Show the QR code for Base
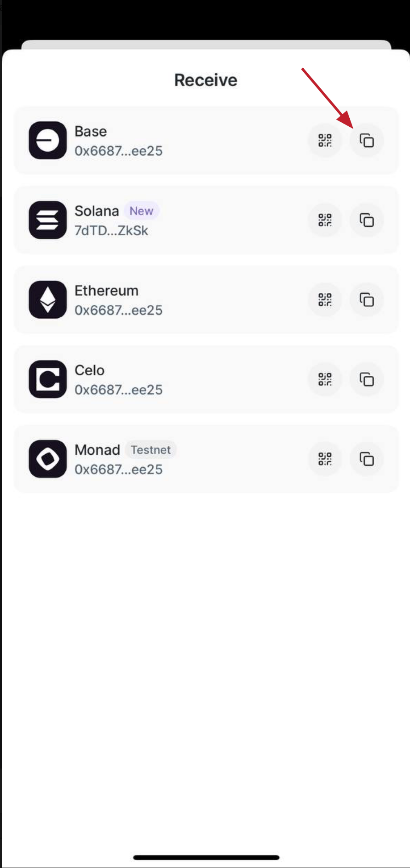The image size is (410, 868). 325,141
